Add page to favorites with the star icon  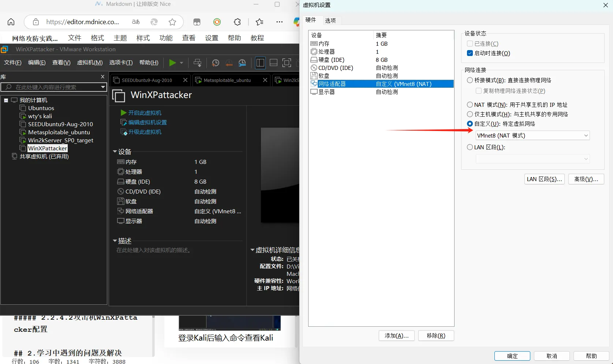pyautogui.click(x=172, y=22)
